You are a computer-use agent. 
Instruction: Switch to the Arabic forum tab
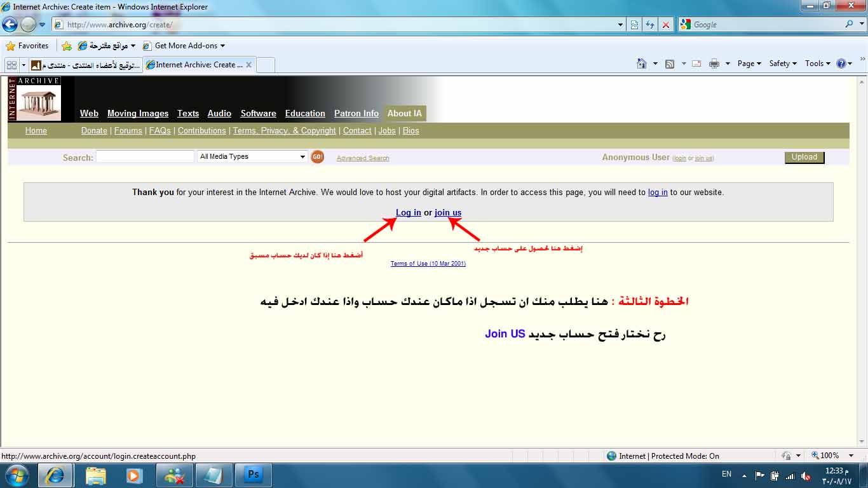coord(86,65)
